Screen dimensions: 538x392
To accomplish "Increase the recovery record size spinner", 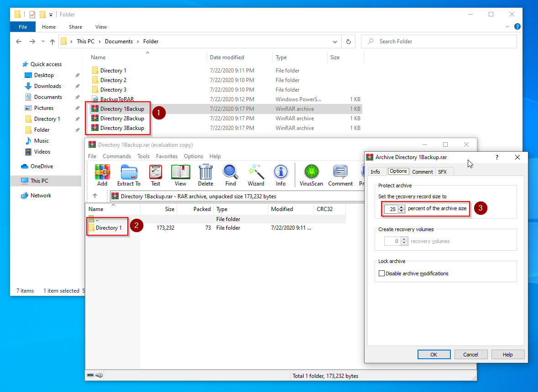I will tap(402, 207).
